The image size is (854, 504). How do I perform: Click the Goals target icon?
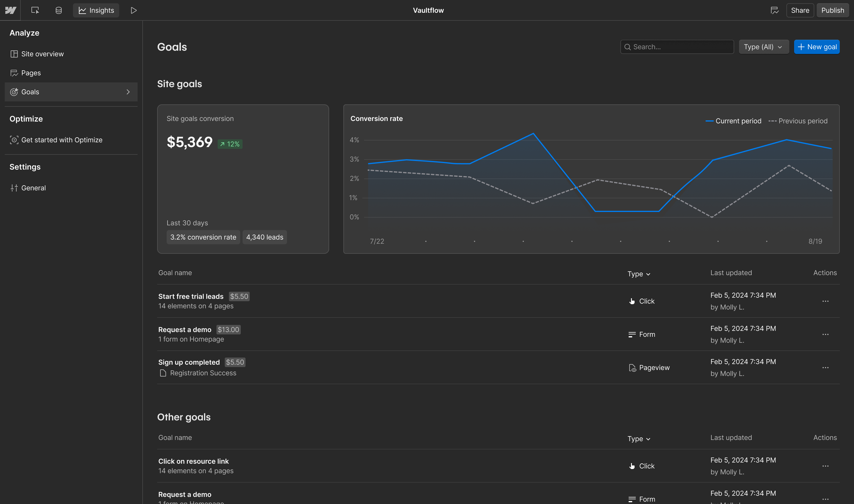click(14, 92)
